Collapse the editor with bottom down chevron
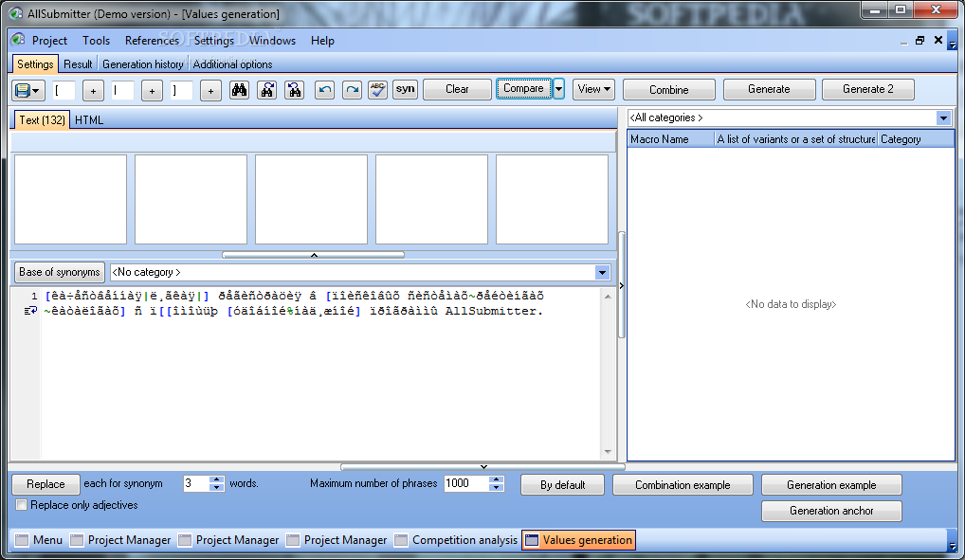Screen dimensions: 965x560 coord(483,467)
